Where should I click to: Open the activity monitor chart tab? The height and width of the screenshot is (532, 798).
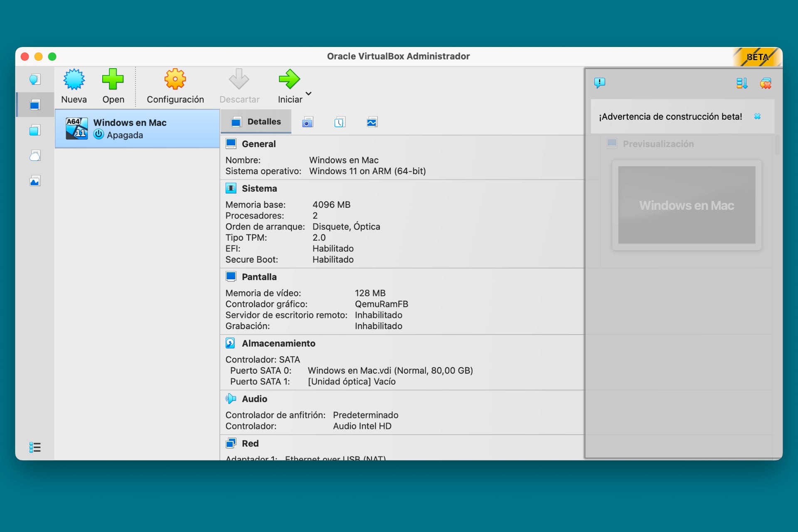(372, 122)
